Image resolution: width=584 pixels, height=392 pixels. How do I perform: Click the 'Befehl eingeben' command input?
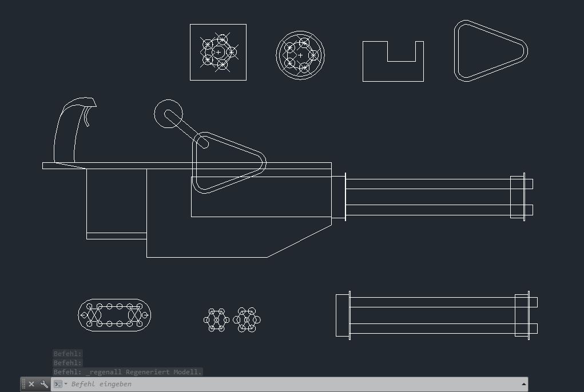pos(286,384)
